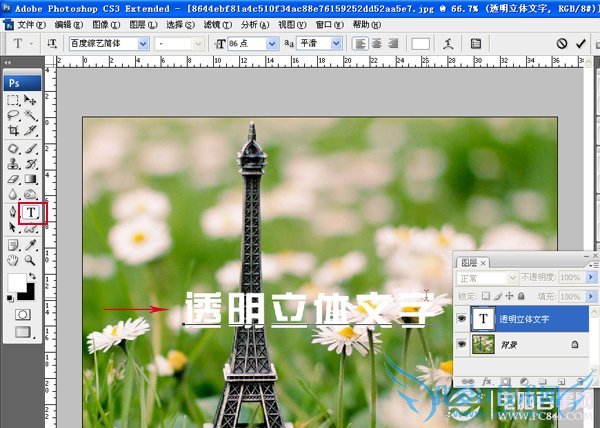Image resolution: width=600 pixels, height=428 pixels.
Task: Select the Crop tool
Action: pyautogui.click(x=14, y=131)
